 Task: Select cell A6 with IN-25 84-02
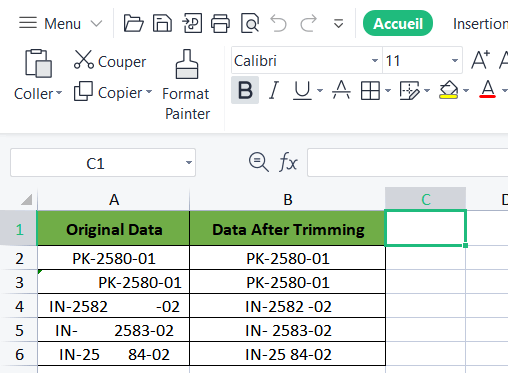click(114, 354)
